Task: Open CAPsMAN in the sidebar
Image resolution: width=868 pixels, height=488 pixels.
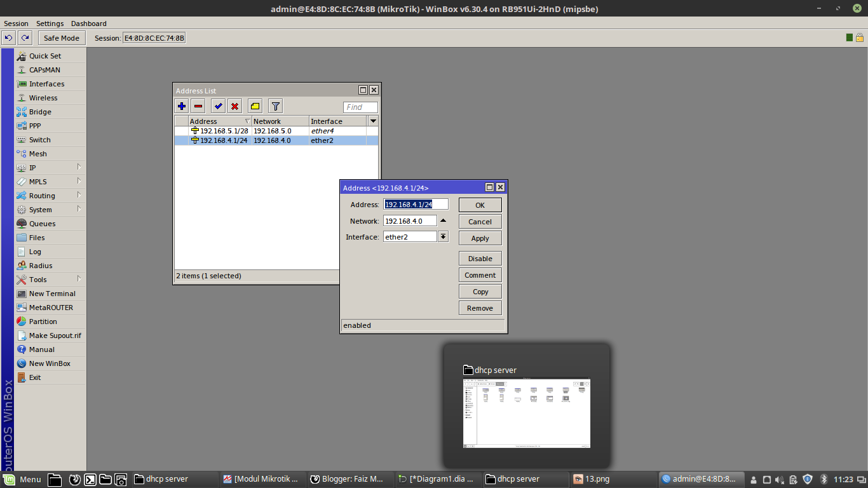Action: coord(50,70)
